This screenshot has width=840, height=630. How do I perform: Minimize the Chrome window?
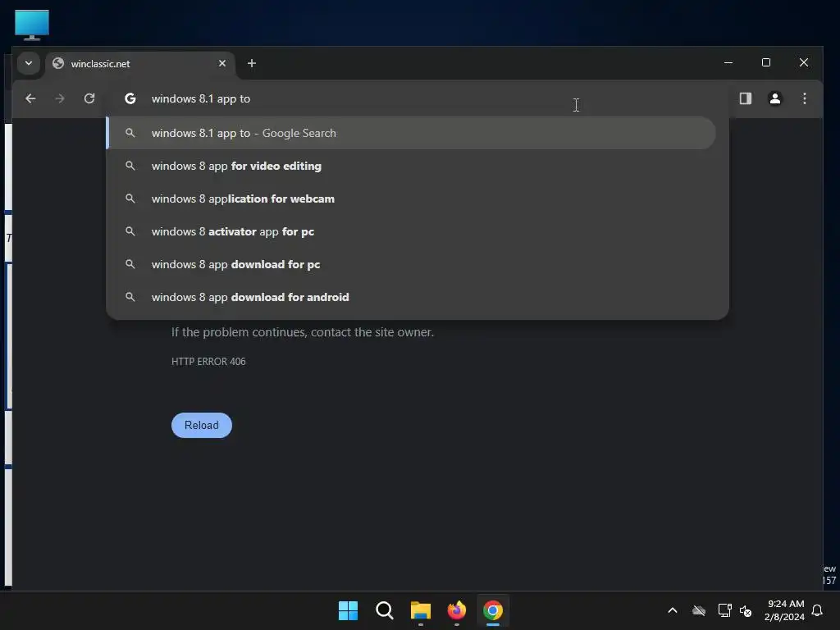tap(728, 62)
